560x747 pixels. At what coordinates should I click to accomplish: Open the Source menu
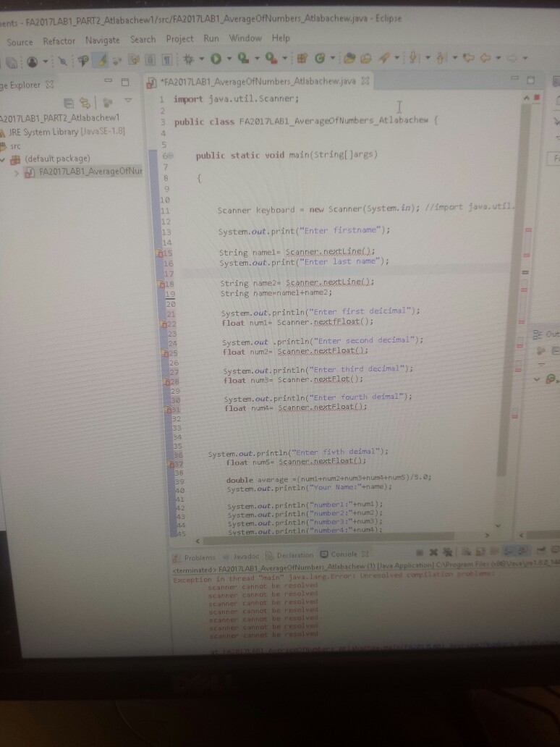[20, 42]
